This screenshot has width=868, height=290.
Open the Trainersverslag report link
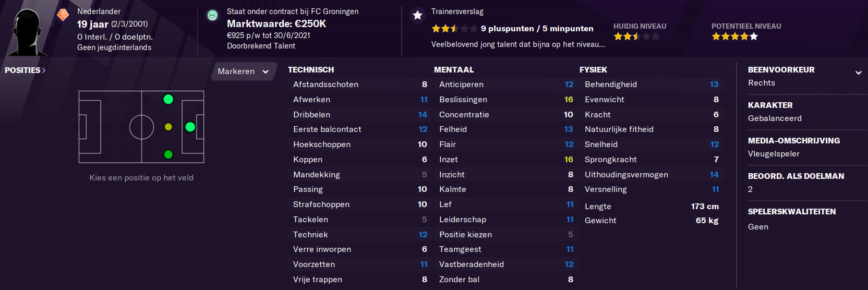(457, 11)
